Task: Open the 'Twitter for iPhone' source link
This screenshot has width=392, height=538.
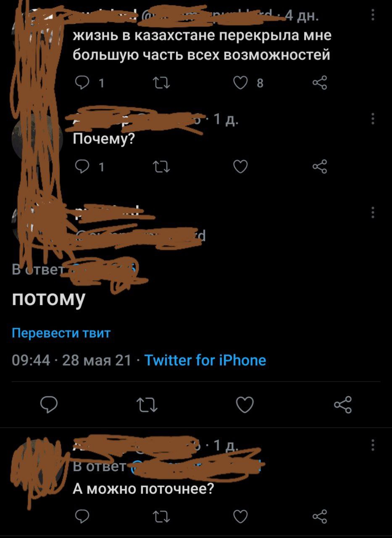Action: tap(205, 360)
